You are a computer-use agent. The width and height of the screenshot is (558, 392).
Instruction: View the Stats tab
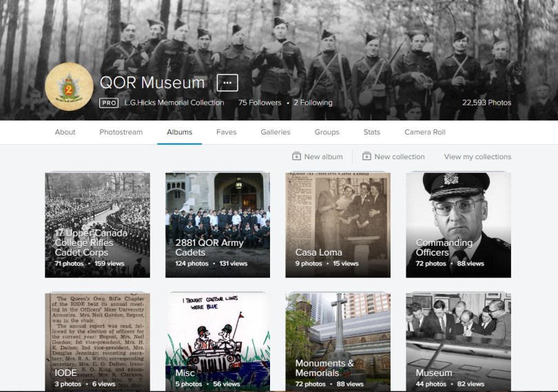click(x=372, y=132)
